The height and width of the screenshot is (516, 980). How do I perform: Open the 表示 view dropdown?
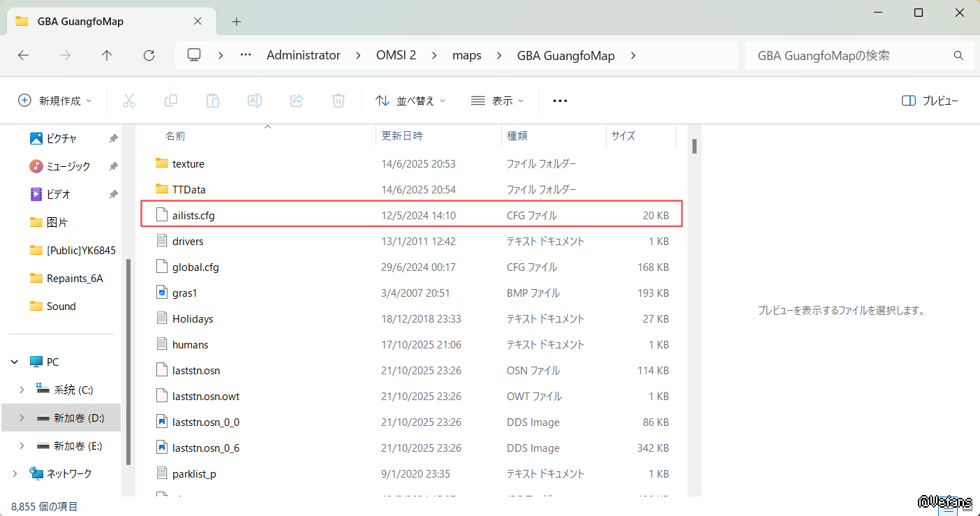[497, 101]
